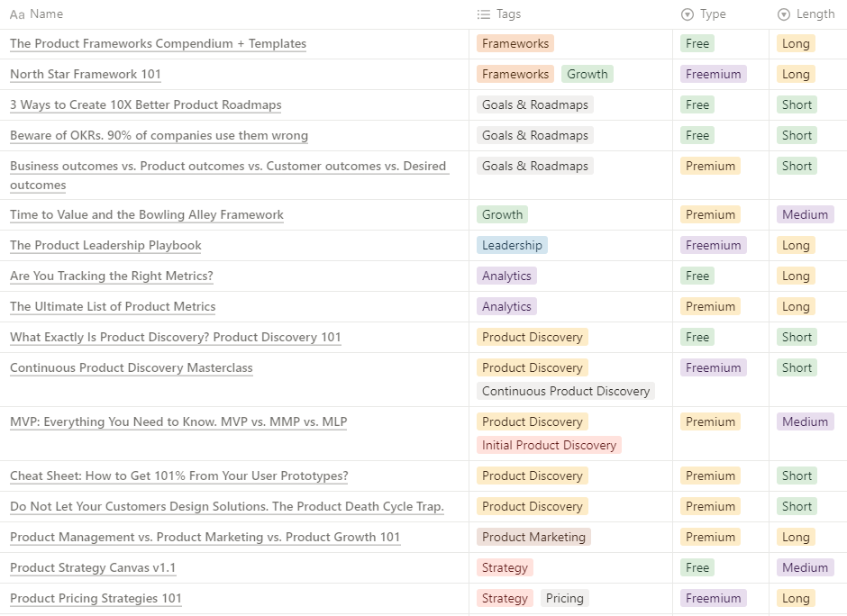This screenshot has height=616, width=847.
Task: Click Freemium type in Masterclass row
Action: tap(714, 368)
